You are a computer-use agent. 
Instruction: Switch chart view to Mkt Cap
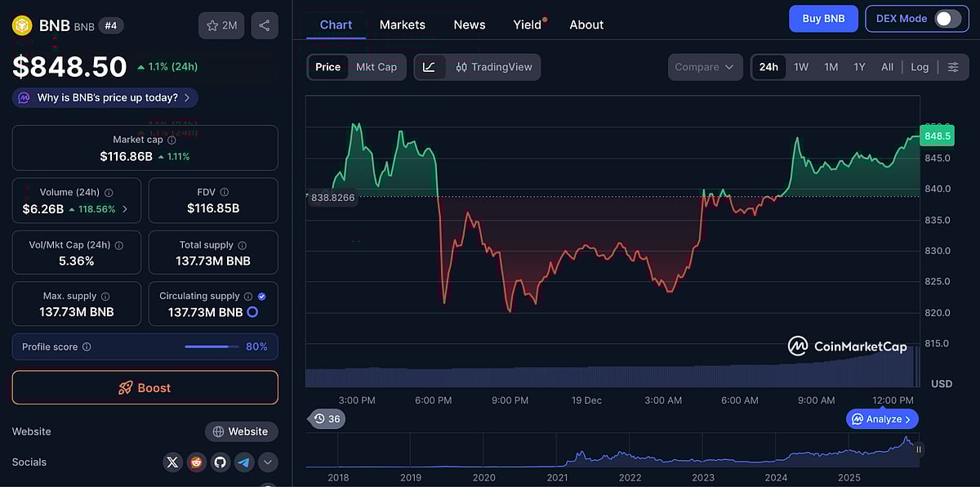(376, 67)
